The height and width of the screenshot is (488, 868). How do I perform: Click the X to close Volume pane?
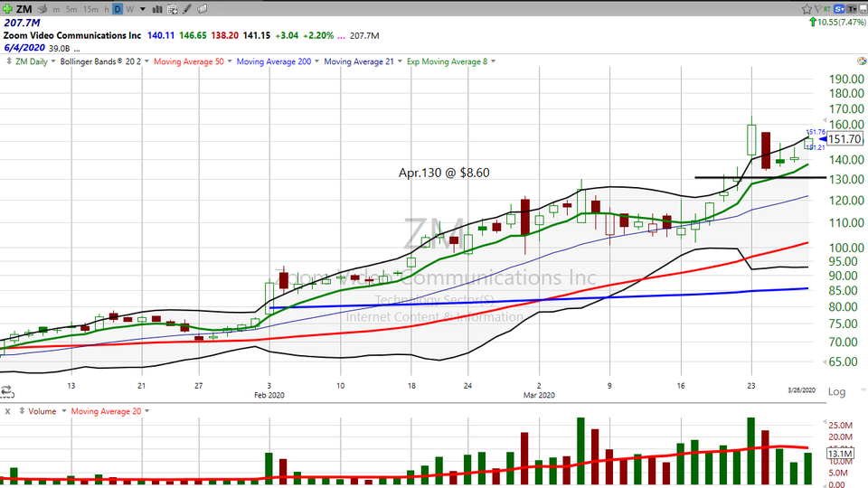[8, 411]
